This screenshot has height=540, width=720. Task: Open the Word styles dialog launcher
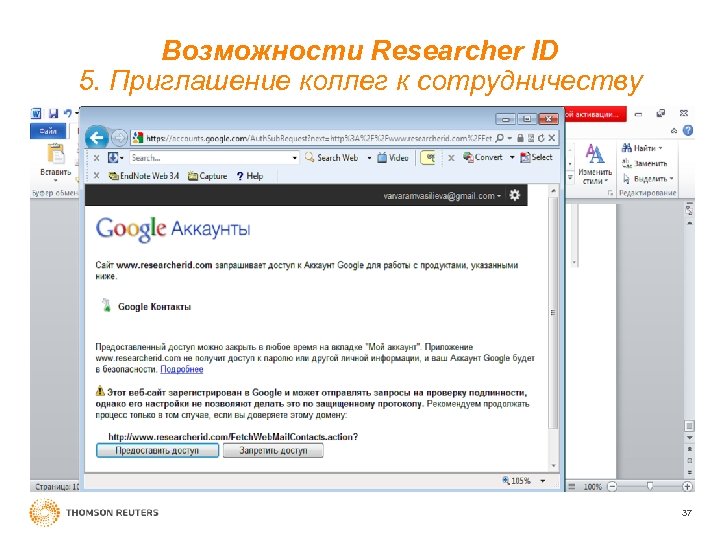pyautogui.click(x=610, y=193)
